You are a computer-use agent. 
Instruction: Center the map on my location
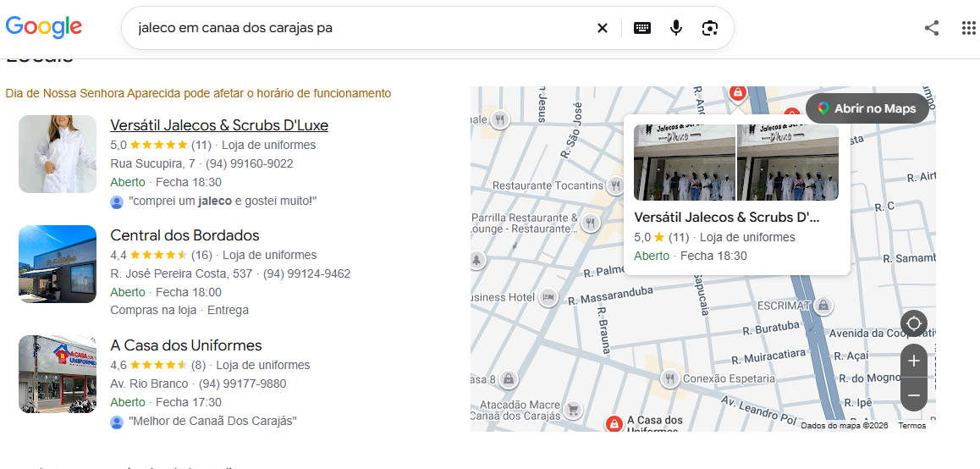point(914,324)
